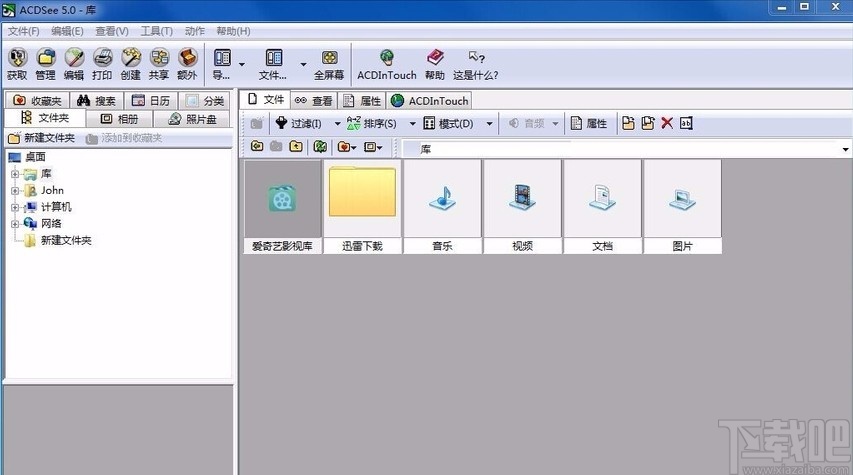Switch to the 搜索 tab
The width and height of the screenshot is (853, 475).
click(96, 101)
